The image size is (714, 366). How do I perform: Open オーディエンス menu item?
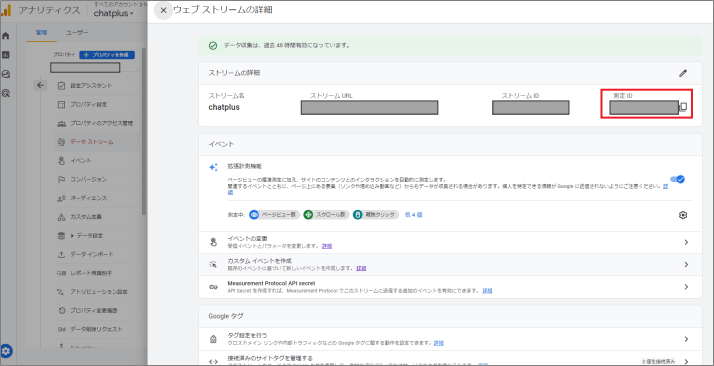coord(96,198)
